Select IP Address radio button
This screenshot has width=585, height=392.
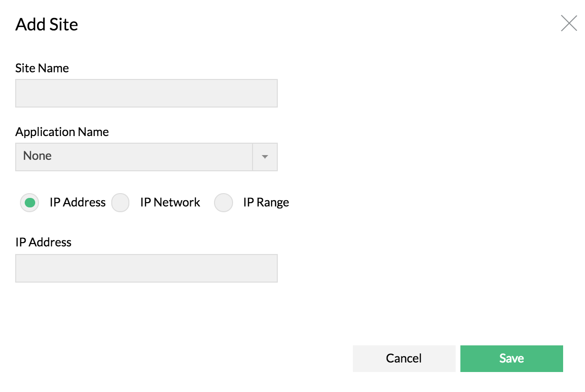[29, 203]
